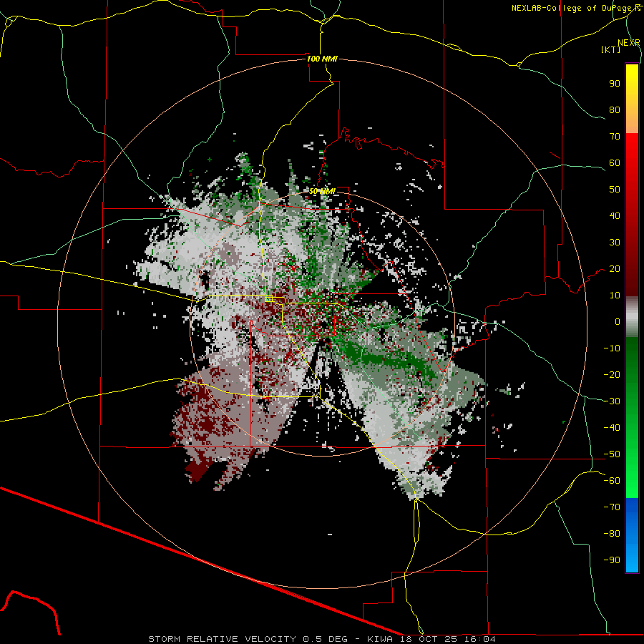Click the [KT] units label
The height and width of the screenshot is (644, 644).
(611, 49)
